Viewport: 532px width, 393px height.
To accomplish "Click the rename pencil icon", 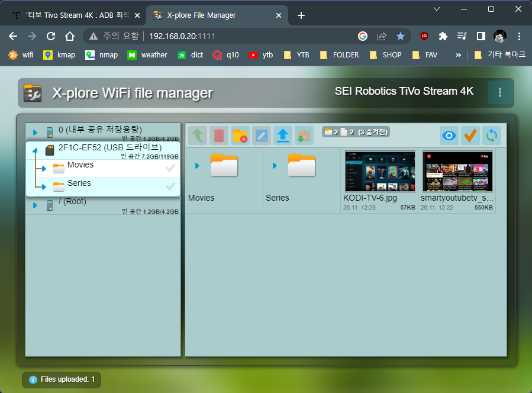I will click(x=261, y=136).
